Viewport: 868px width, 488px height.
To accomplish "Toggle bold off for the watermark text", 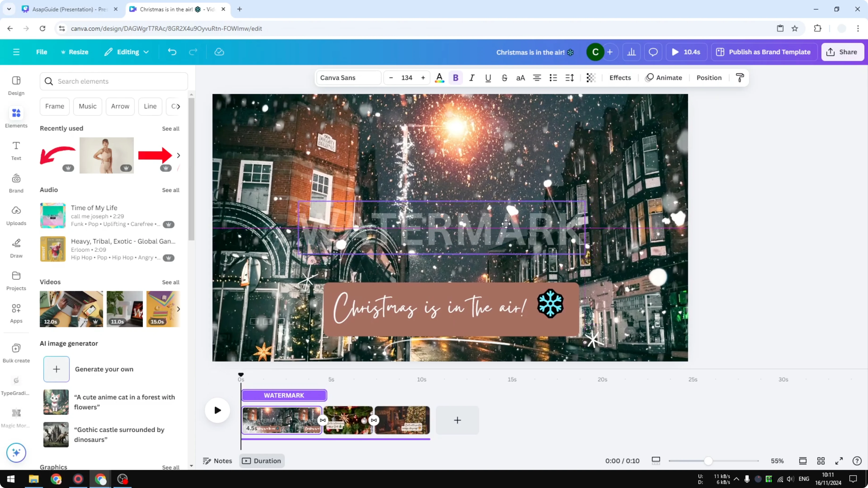I will [x=455, y=78].
